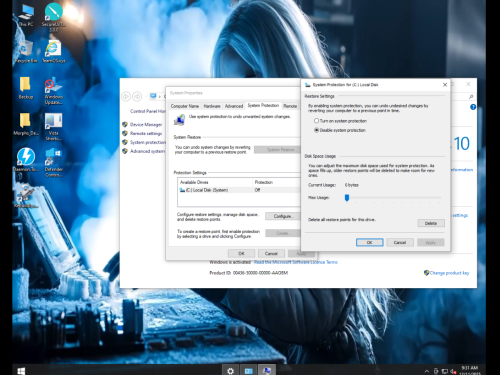Image resolution: width=500 pixels, height=375 pixels.
Task: Open This PC desktop icon
Action: 26,16
